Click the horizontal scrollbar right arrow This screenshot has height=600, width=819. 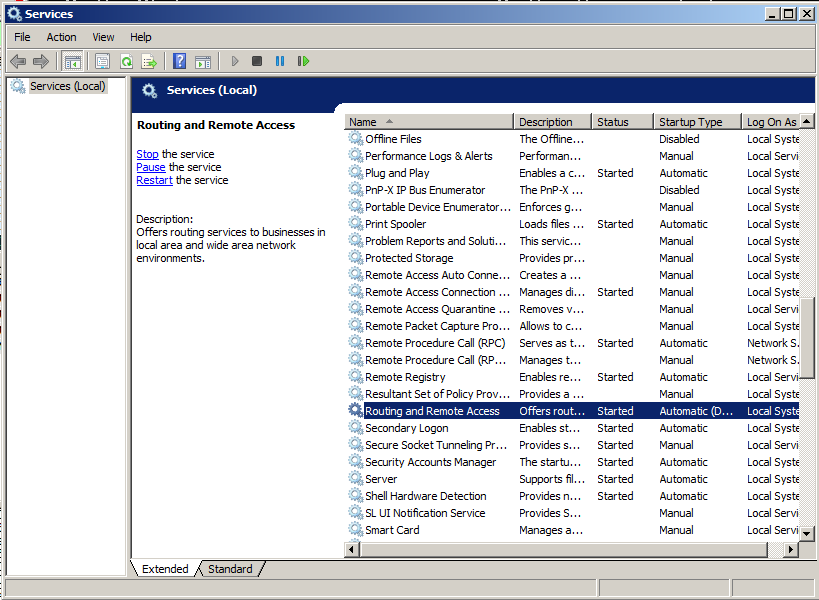(791, 550)
